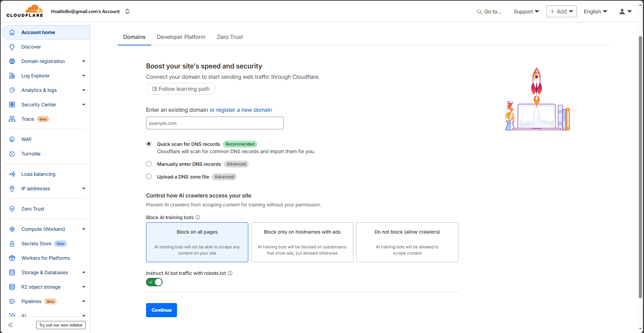Choose Do not block (allow crawlers) card
This screenshot has height=333, width=644.
(x=407, y=242)
